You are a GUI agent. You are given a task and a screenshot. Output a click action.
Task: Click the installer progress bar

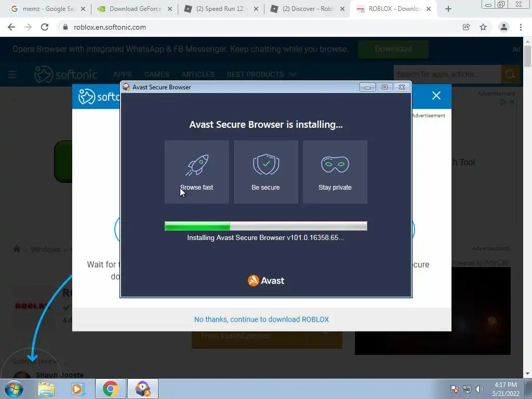(265, 226)
